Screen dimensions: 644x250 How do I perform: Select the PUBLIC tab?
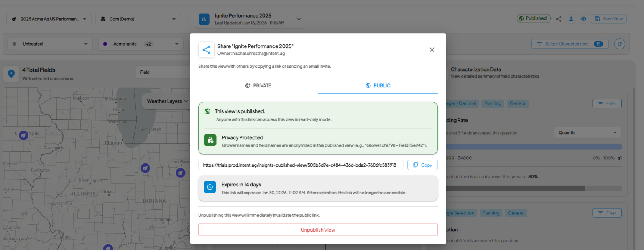pyautogui.click(x=378, y=86)
